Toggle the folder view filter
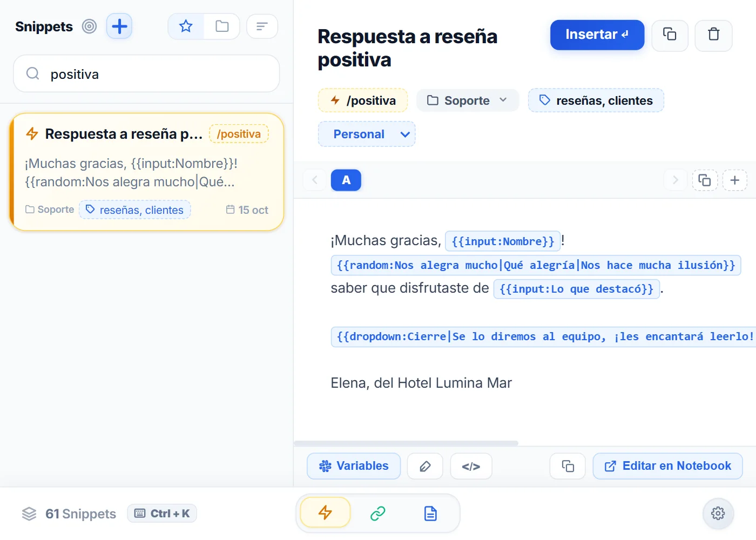The width and height of the screenshot is (756, 540). click(222, 26)
